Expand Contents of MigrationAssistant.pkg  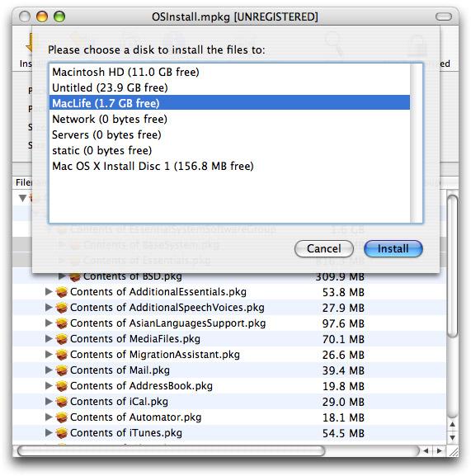click(x=49, y=354)
